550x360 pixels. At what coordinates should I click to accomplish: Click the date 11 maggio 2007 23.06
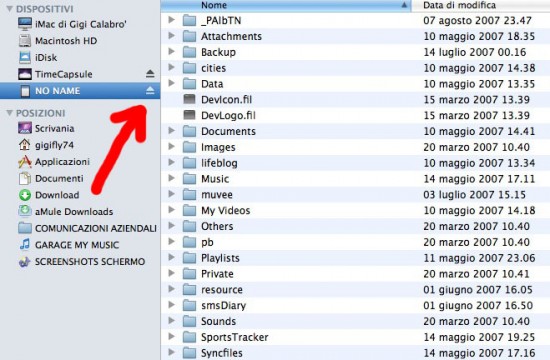pos(479,258)
